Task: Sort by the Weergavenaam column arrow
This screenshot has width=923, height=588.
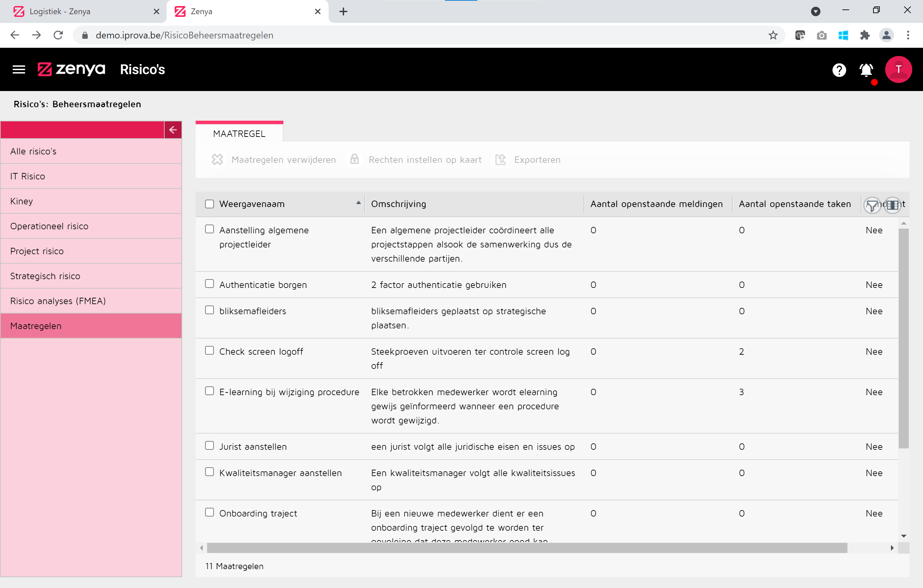Action: pos(358,203)
